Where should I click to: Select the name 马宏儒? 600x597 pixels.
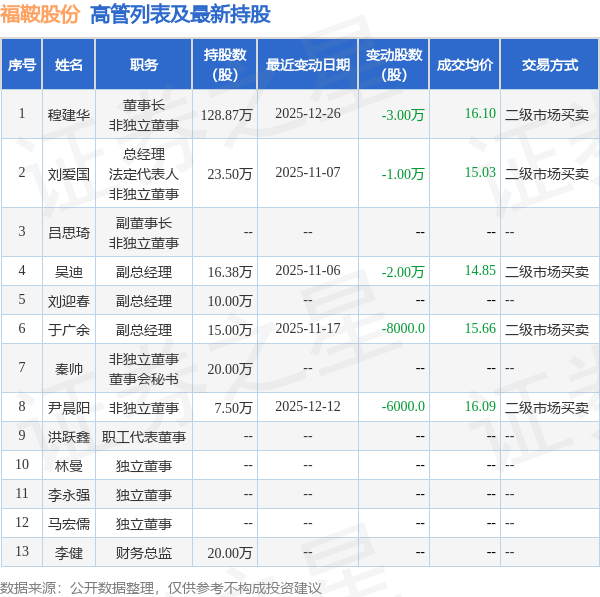pyautogui.click(x=68, y=524)
